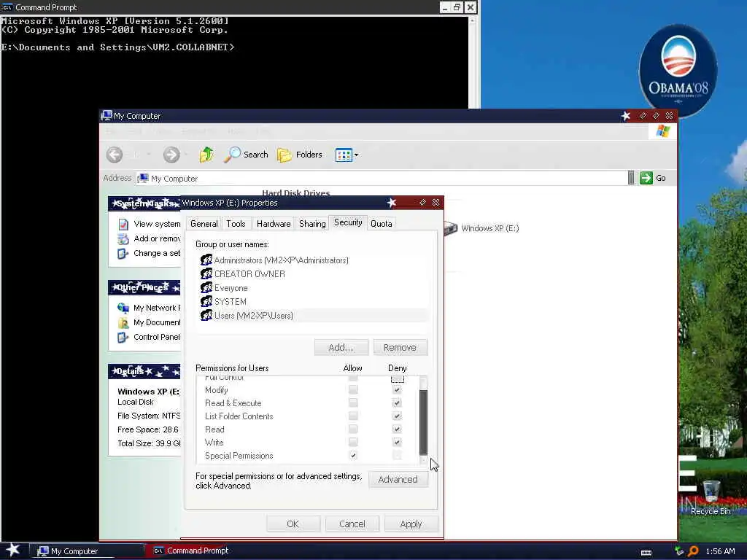Open the Recycle Bin desktop icon
747x560 pixels.
click(711, 497)
